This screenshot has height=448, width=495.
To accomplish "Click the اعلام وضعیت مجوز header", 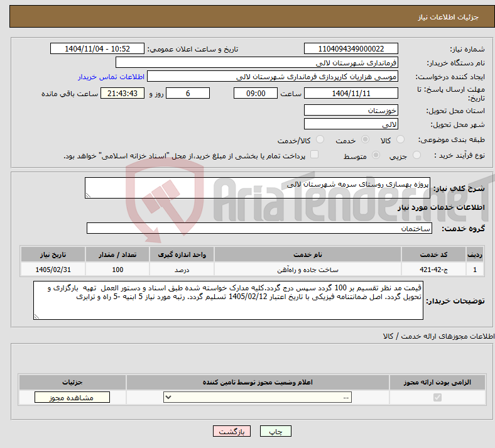I will (258, 382).
